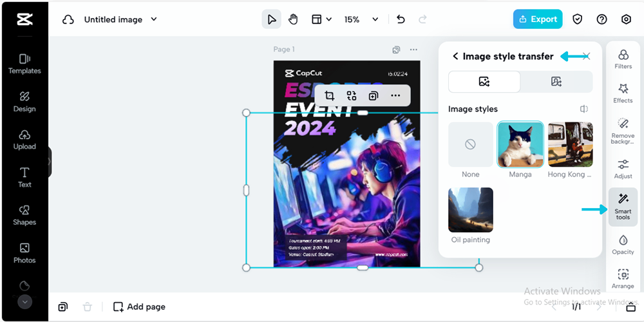The width and height of the screenshot is (644, 322).
Task: Delete page with the trash icon
Action: pos(88,307)
